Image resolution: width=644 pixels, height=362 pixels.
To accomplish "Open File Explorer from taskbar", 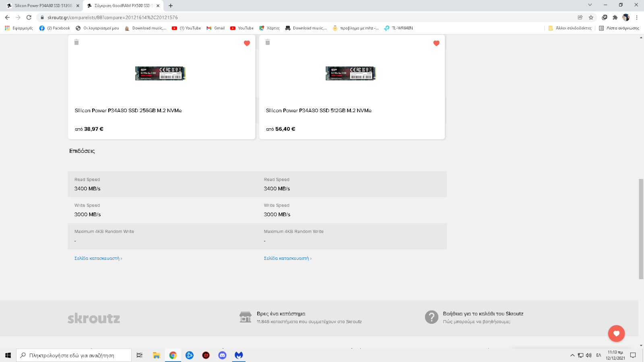I will [x=156, y=355].
